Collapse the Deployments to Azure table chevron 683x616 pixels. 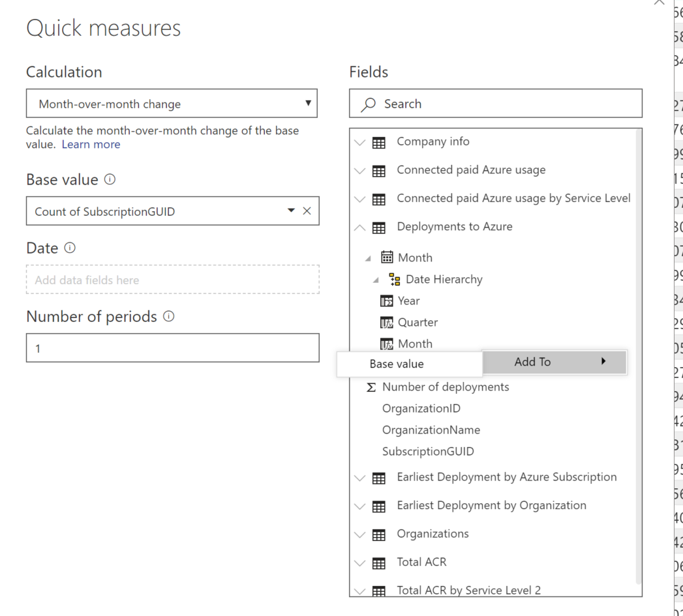click(x=360, y=227)
